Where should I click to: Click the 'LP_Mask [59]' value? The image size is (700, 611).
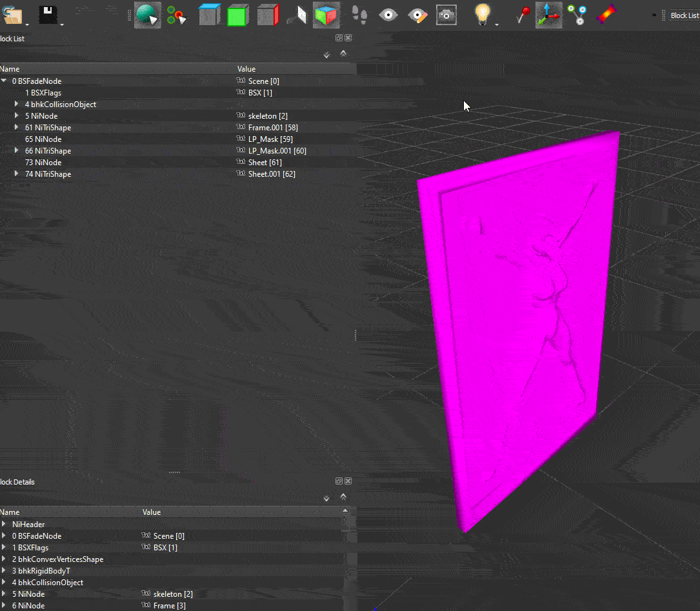pyautogui.click(x=270, y=139)
